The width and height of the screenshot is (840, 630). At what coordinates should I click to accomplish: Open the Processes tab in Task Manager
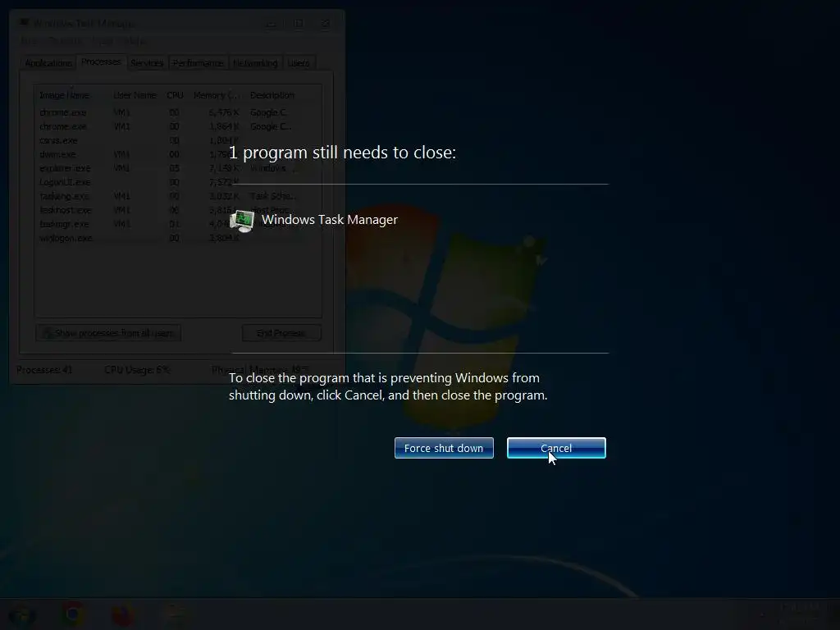[x=101, y=62]
